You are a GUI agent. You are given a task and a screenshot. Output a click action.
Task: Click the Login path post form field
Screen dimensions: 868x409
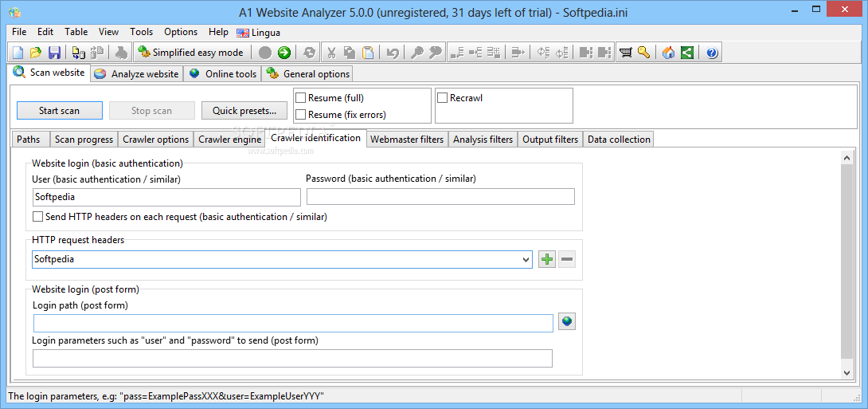(293, 323)
